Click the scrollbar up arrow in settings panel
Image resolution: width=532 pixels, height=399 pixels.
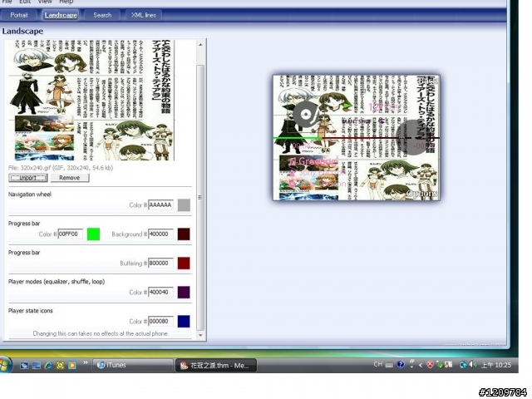click(200, 45)
